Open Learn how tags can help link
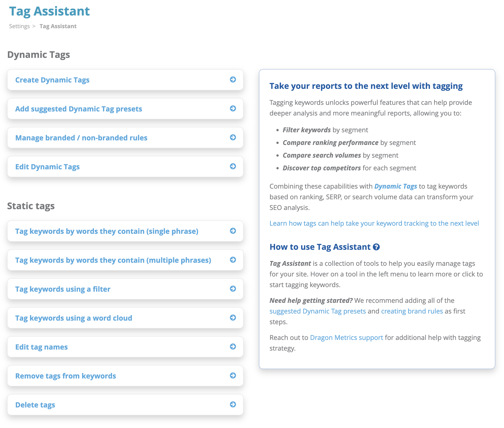 tap(374, 223)
